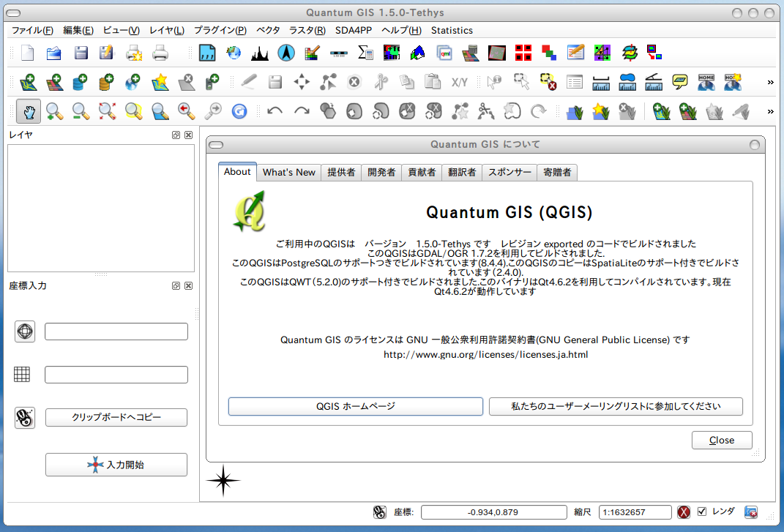Click the histogram plugin icon
784x532 pixels.
(259, 53)
